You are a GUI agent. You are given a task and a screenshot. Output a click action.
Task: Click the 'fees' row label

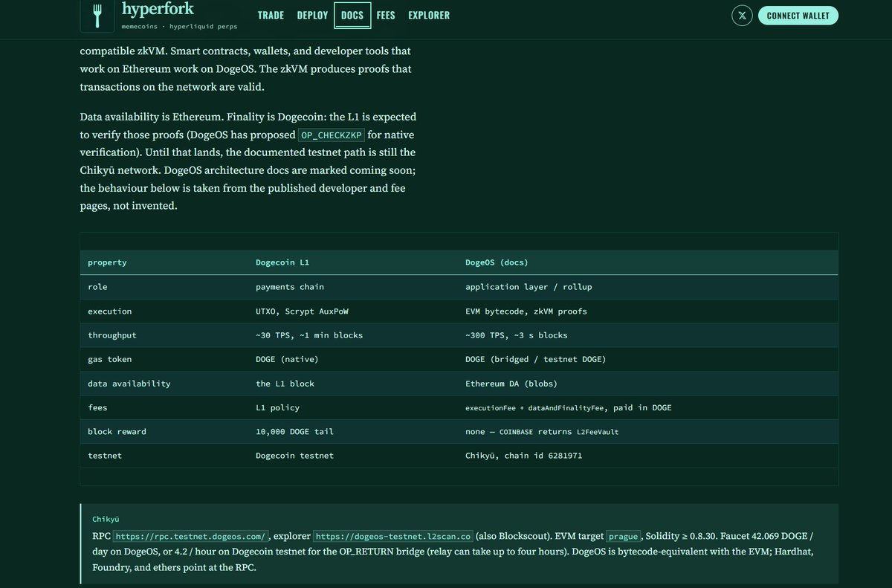(97, 407)
